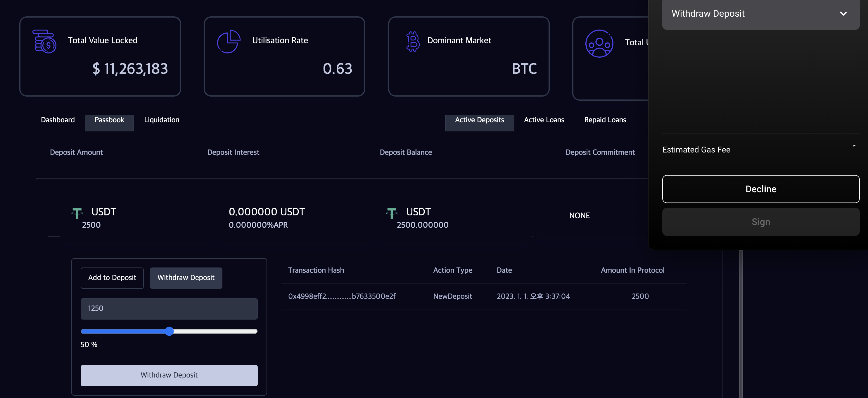Click the Total Value Locked coins icon
868x398 pixels.
[x=44, y=41]
